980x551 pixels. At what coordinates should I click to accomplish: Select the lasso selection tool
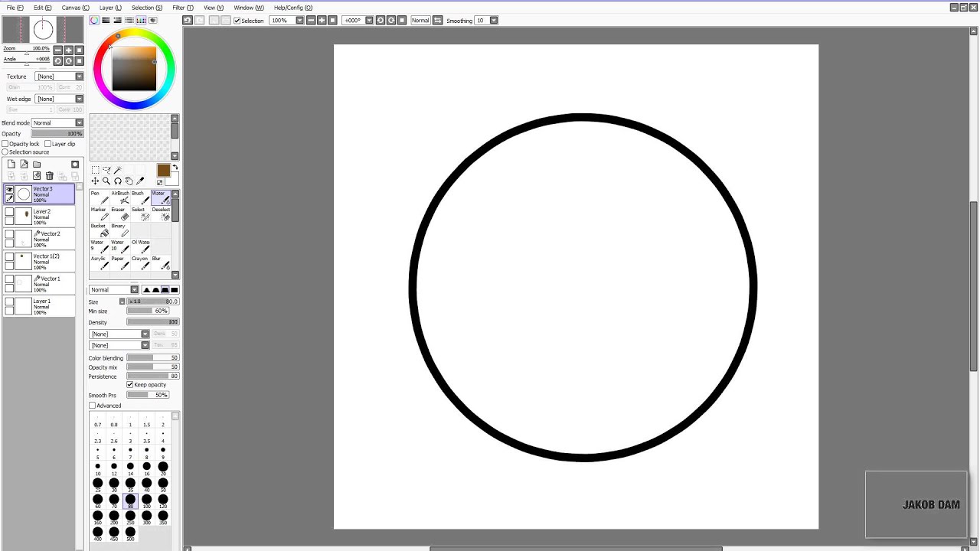pos(107,170)
